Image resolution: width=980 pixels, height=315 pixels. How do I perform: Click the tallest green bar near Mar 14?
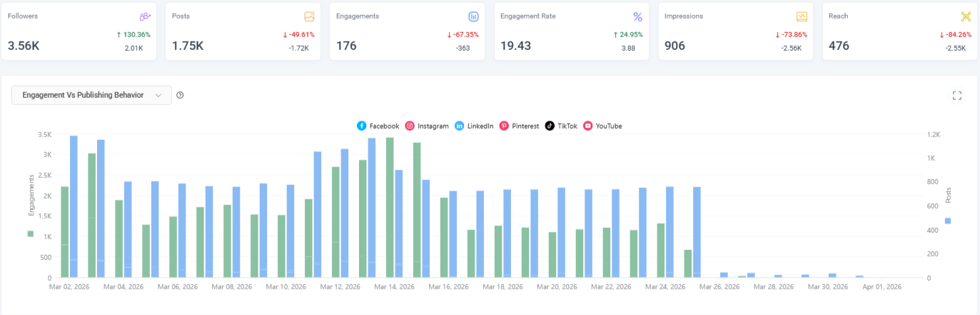tap(390, 207)
